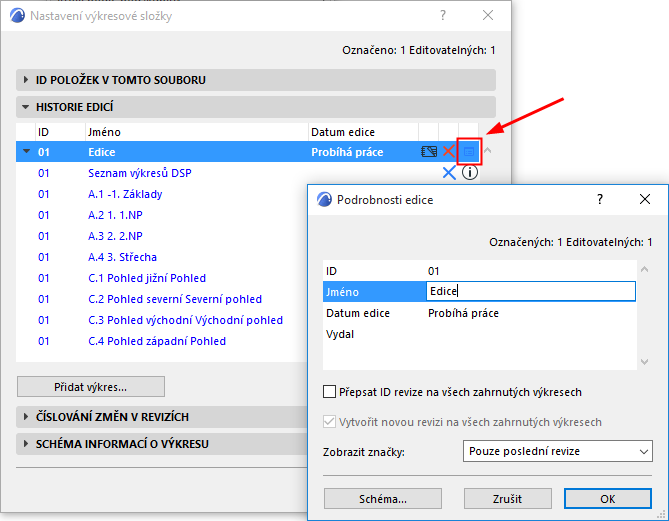
Task: Click the Zrušit button
Action: [x=508, y=499]
